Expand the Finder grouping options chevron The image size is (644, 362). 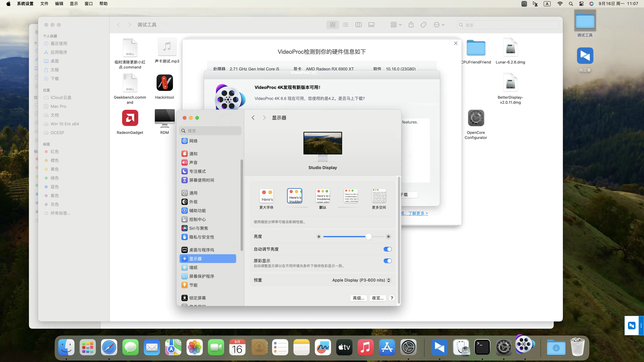[400, 25]
